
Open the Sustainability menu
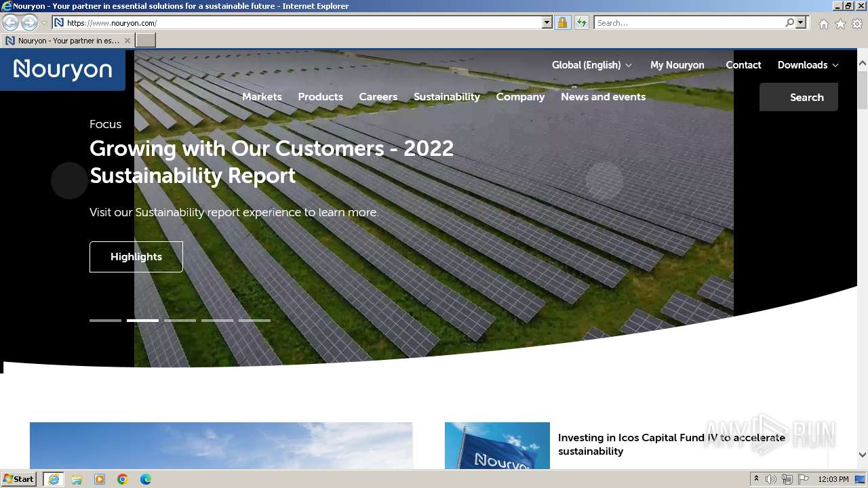(x=447, y=97)
